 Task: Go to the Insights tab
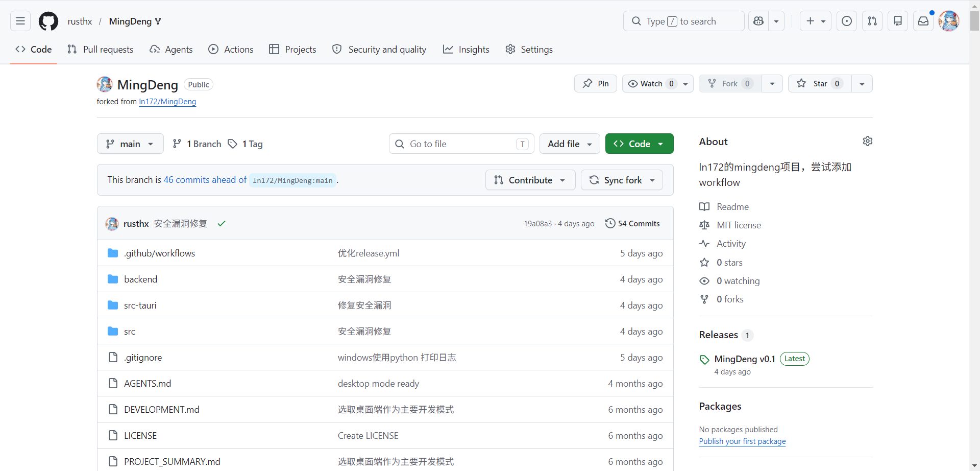[466, 50]
